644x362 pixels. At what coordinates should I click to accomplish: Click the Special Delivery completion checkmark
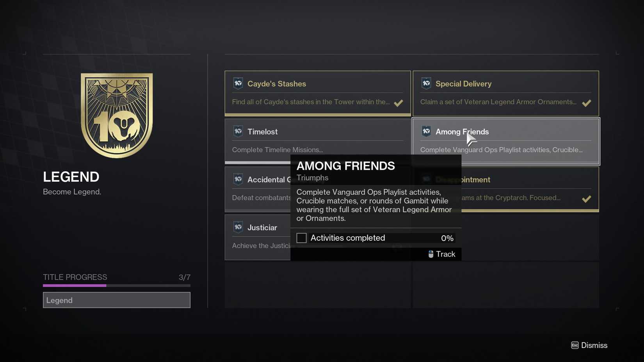[x=587, y=103]
